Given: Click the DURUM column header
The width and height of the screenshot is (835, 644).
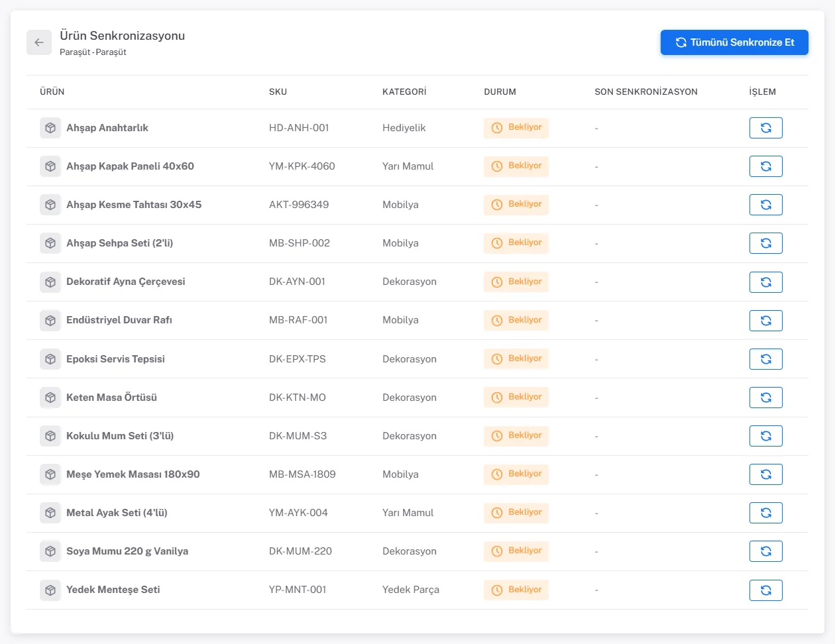Looking at the screenshot, I should coord(500,92).
